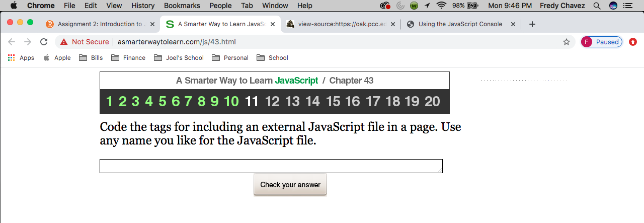Go to exercise number 12

(272, 102)
